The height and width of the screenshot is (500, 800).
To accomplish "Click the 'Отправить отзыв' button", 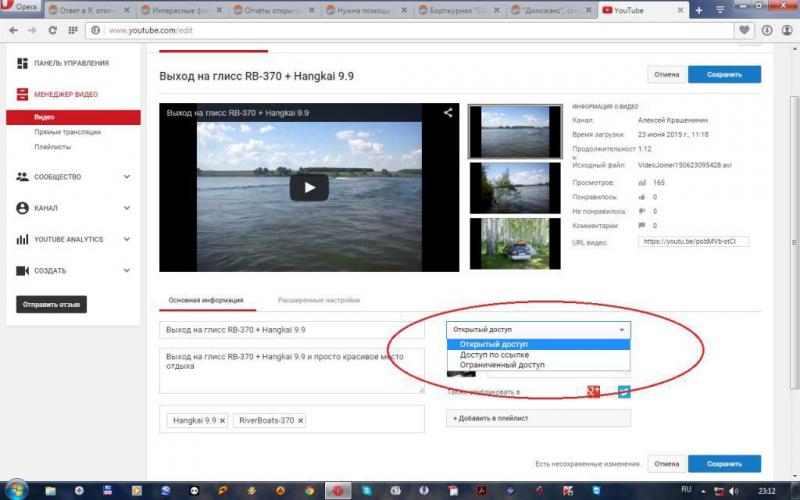I will [x=52, y=305].
